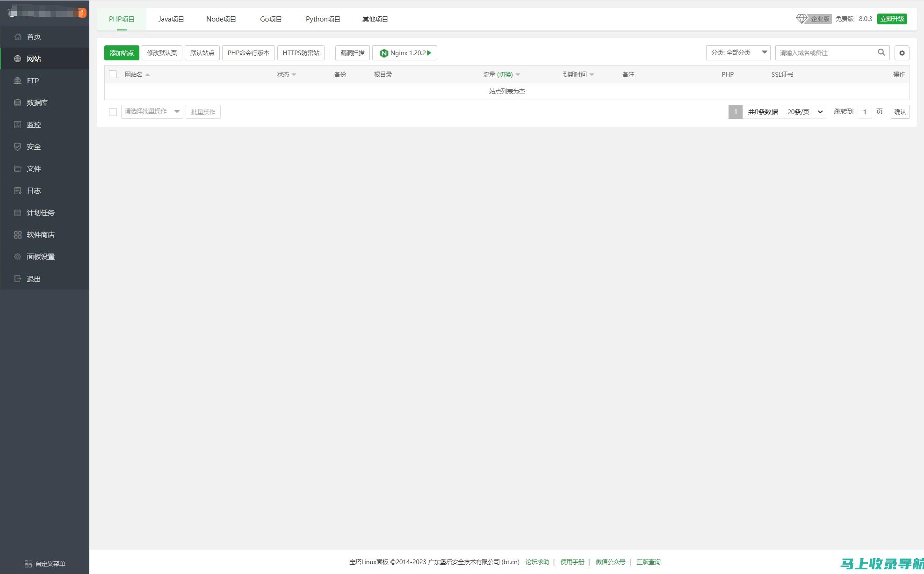Click the magnifier search icon
The width and height of the screenshot is (924, 574).
pyautogui.click(x=881, y=52)
